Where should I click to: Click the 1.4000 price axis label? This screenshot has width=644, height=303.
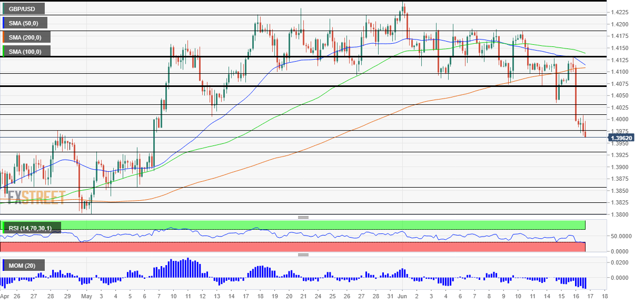[619, 119]
